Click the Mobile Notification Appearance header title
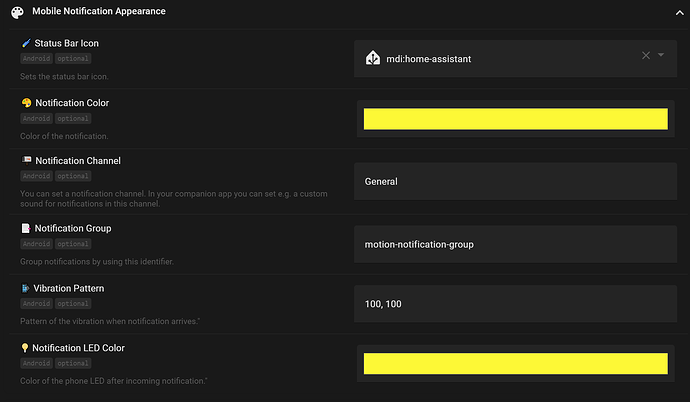Viewport: 690px width, 402px height. pyautogui.click(x=100, y=11)
